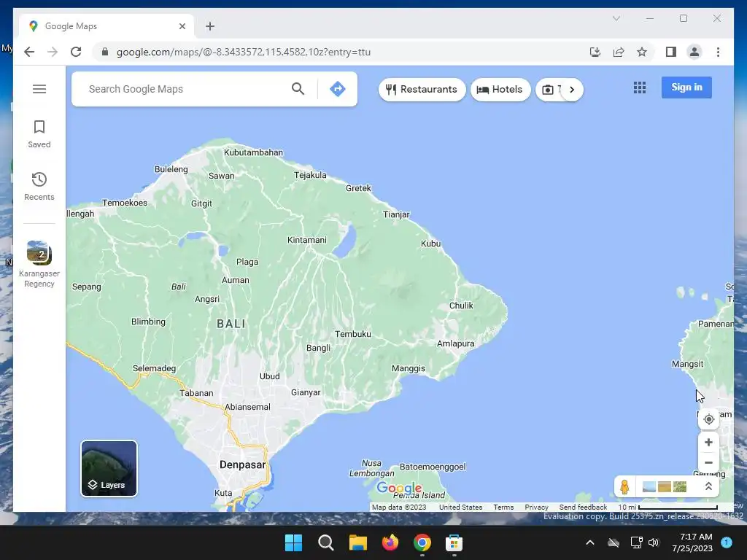This screenshot has height=560, width=747.
Task: Click the address bar URL
Action: [x=244, y=52]
